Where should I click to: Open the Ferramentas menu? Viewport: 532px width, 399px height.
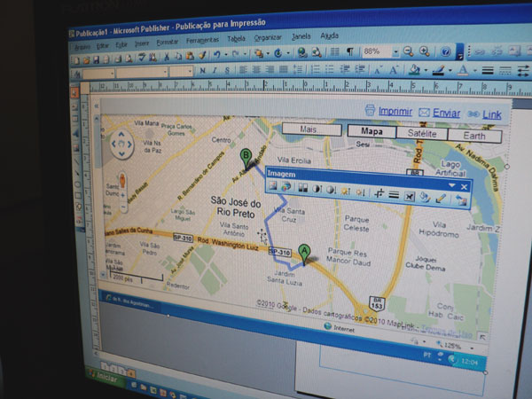click(202, 40)
